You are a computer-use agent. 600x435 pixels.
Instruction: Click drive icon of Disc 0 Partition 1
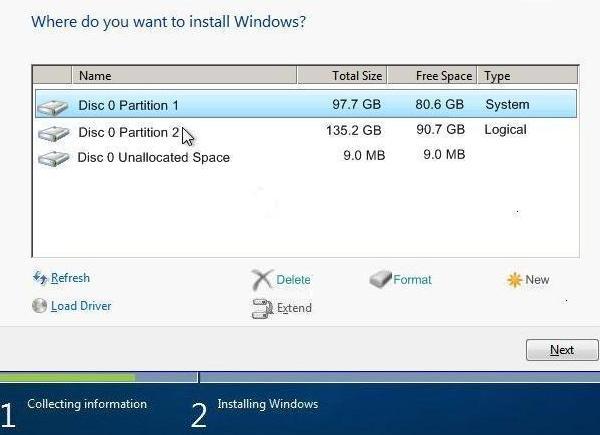(x=53, y=108)
